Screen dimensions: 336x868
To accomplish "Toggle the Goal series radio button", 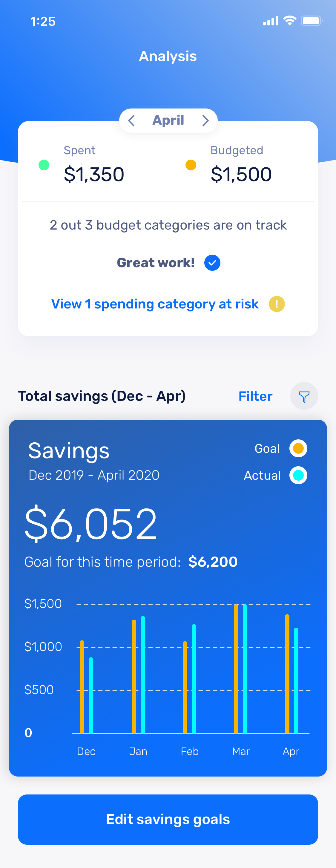I will (298, 448).
